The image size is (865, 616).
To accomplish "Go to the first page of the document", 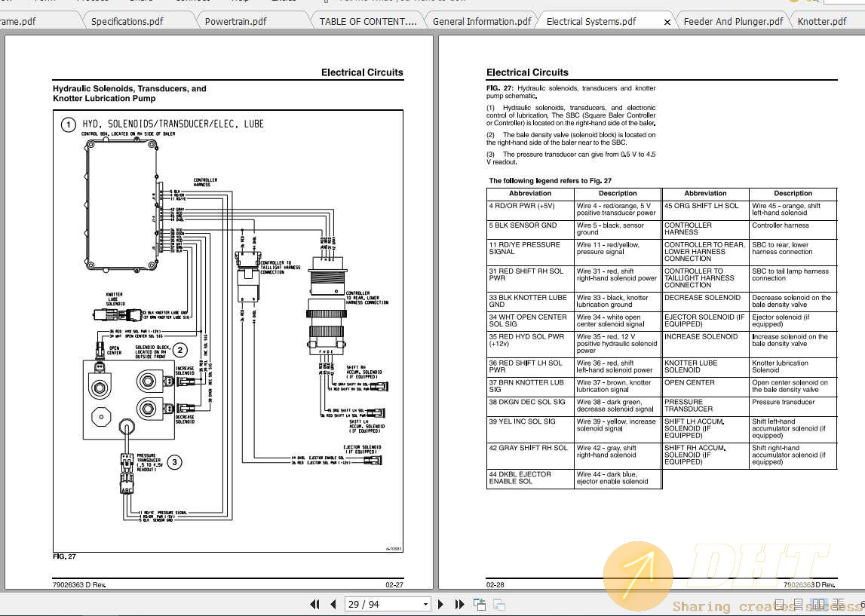I will point(315,605).
